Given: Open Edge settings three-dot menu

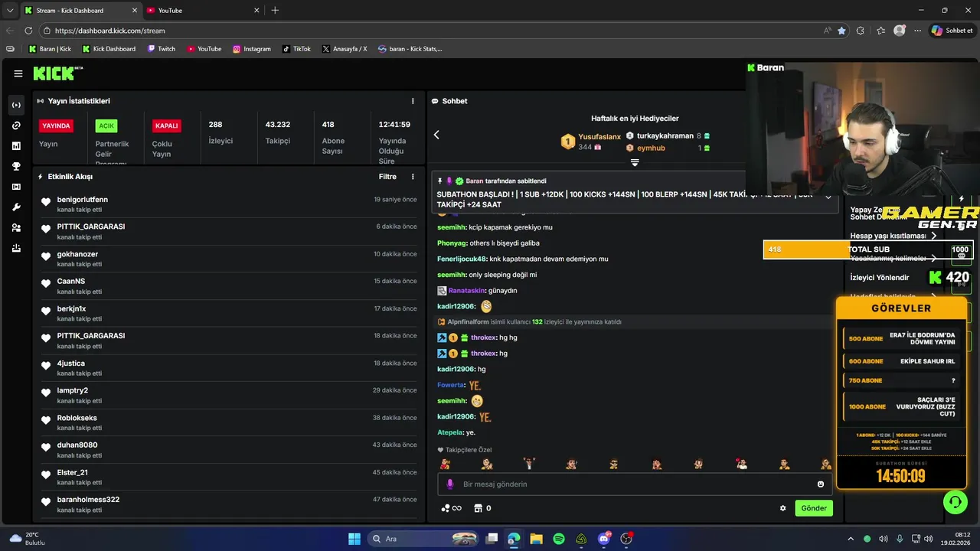Looking at the screenshot, I should point(917,31).
